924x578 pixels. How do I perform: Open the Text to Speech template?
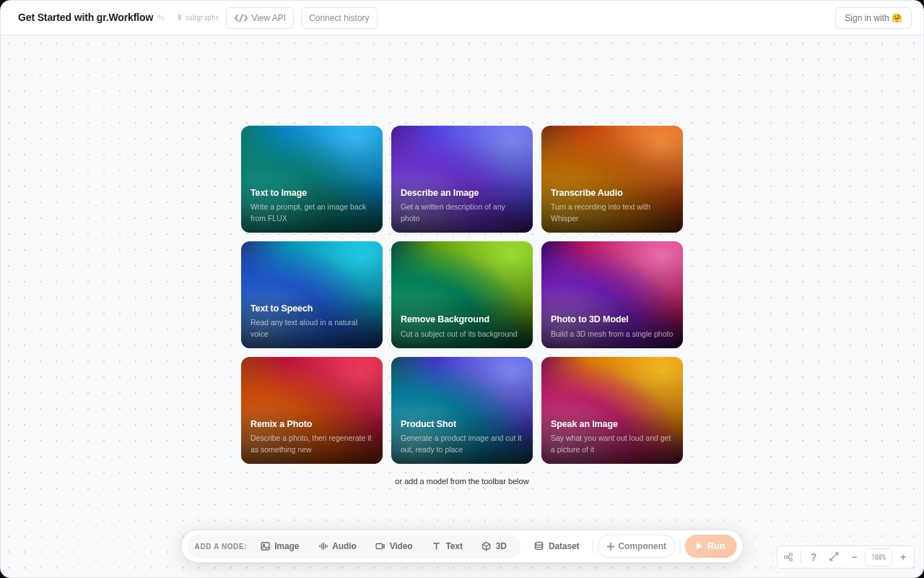pyautogui.click(x=312, y=295)
